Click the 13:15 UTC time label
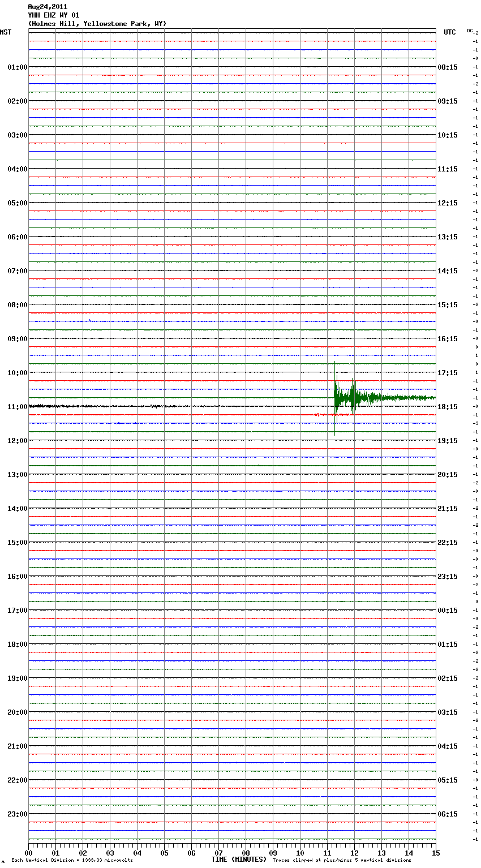 point(448,237)
